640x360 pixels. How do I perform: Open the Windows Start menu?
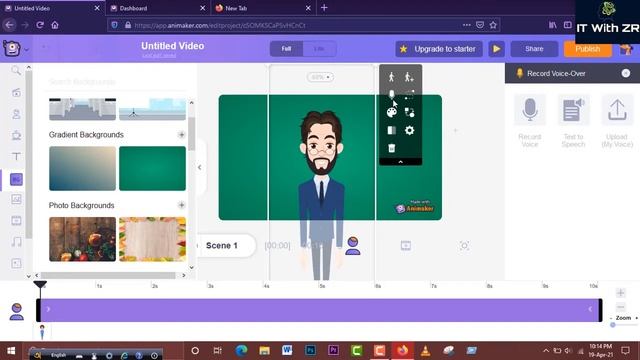coord(11,351)
